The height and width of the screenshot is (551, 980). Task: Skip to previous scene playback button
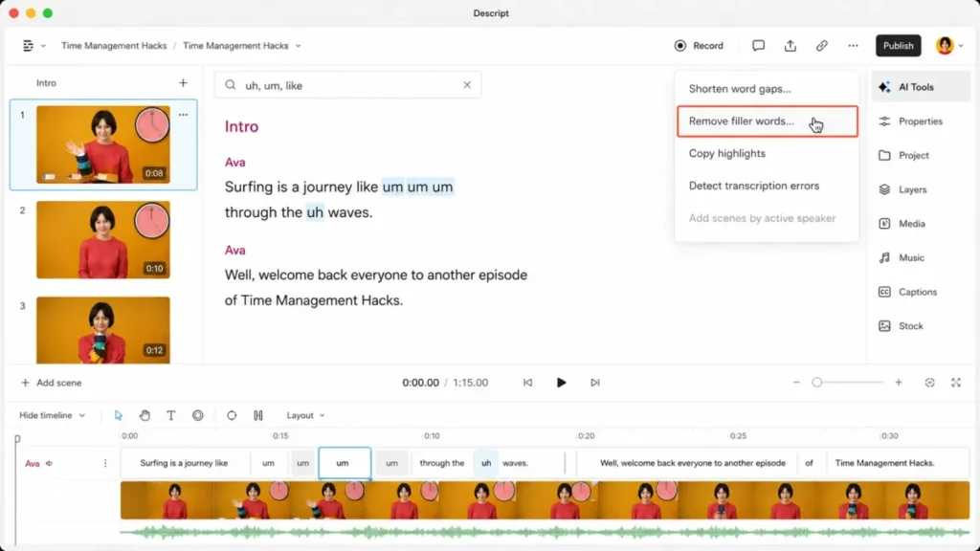tap(527, 383)
